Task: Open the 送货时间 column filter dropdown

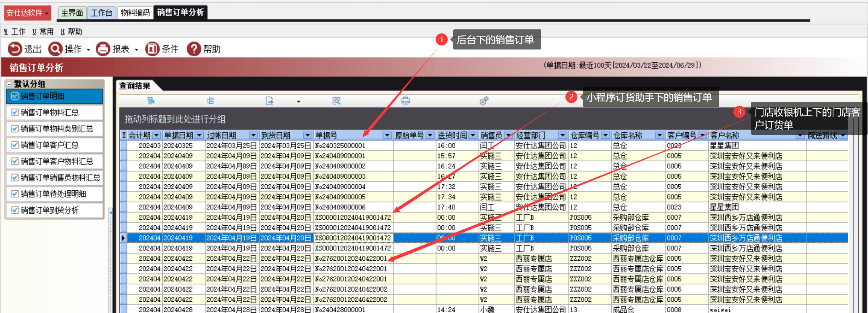Action: coord(473,136)
